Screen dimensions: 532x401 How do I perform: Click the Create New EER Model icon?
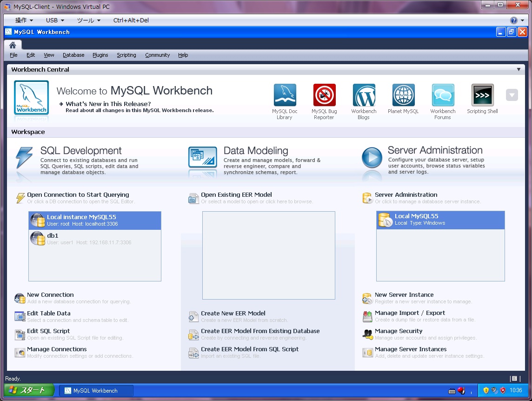(193, 316)
